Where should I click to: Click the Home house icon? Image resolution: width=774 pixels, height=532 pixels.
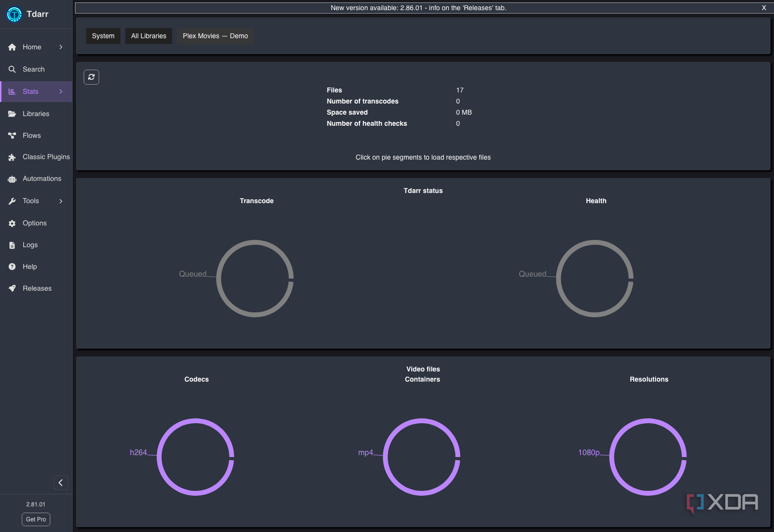click(12, 47)
